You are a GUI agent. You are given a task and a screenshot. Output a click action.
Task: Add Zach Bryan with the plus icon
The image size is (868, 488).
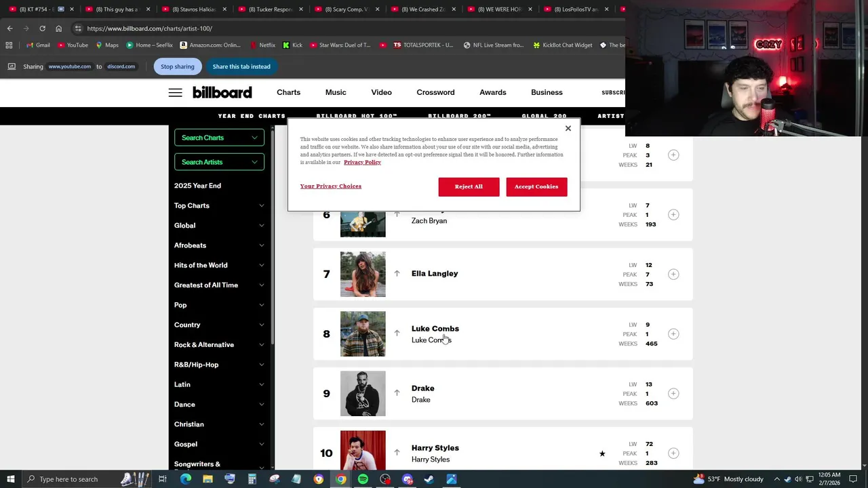[673, 215]
